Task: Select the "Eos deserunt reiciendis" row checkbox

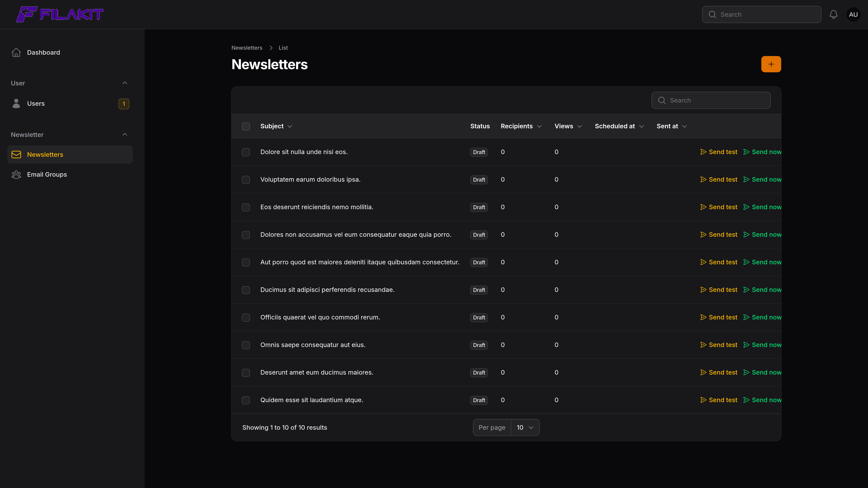Action: 246,207
